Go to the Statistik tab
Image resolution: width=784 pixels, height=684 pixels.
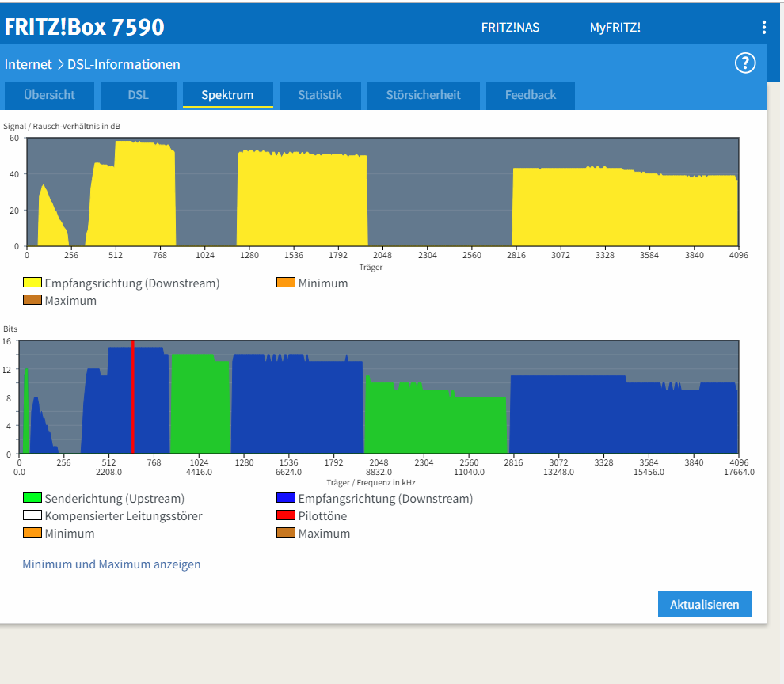pos(320,95)
